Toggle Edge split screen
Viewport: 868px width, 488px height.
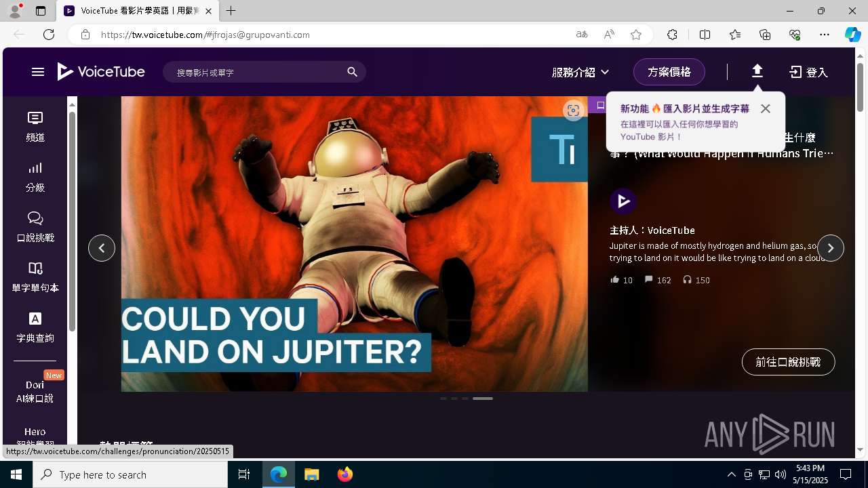tap(705, 35)
